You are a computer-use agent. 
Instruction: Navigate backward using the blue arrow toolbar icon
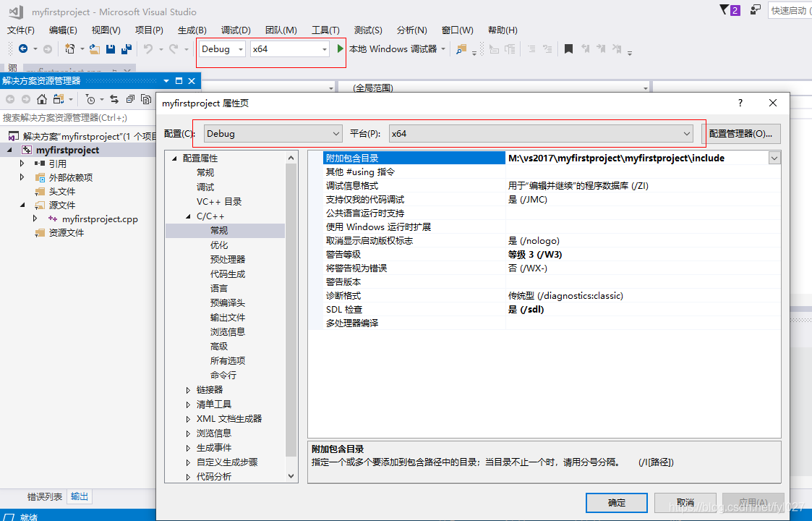tap(23, 48)
